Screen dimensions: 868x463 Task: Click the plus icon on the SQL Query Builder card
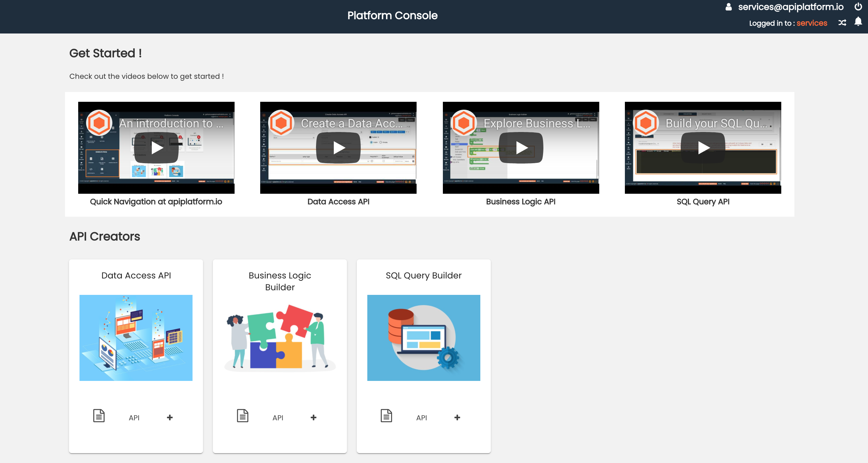tap(457, 417)
